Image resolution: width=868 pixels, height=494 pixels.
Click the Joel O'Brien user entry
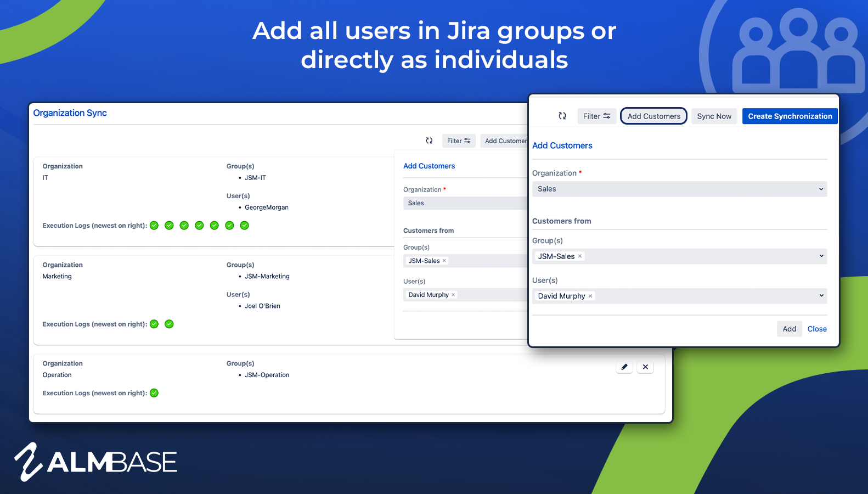[x=262, y=306]
